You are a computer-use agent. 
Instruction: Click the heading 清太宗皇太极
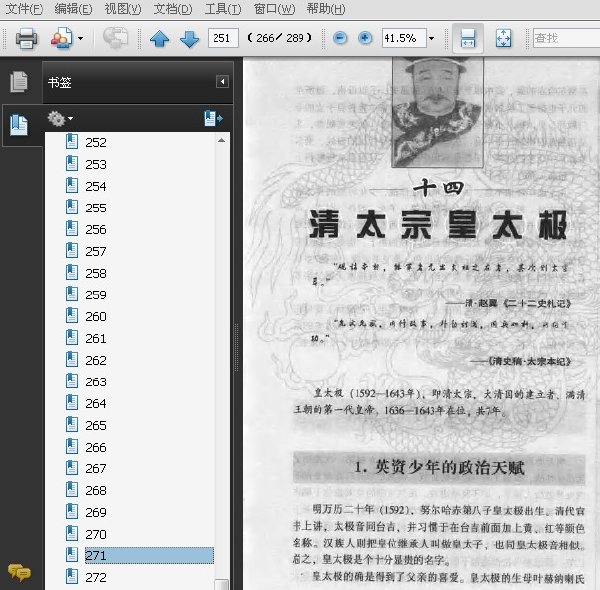[x=438, y=225]
